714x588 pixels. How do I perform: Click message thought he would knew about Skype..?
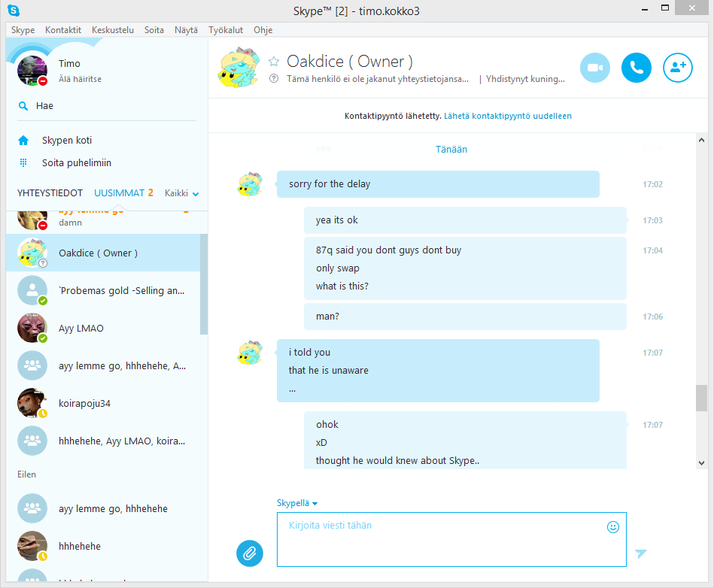click(397, 461)
